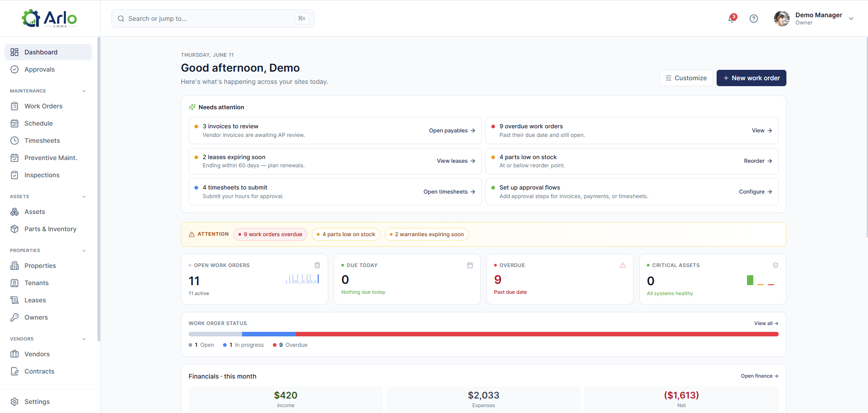This screenshot has height=413, width=868.
Task: Click the Timesheets clock icon
Action: (x=15, y=141)
